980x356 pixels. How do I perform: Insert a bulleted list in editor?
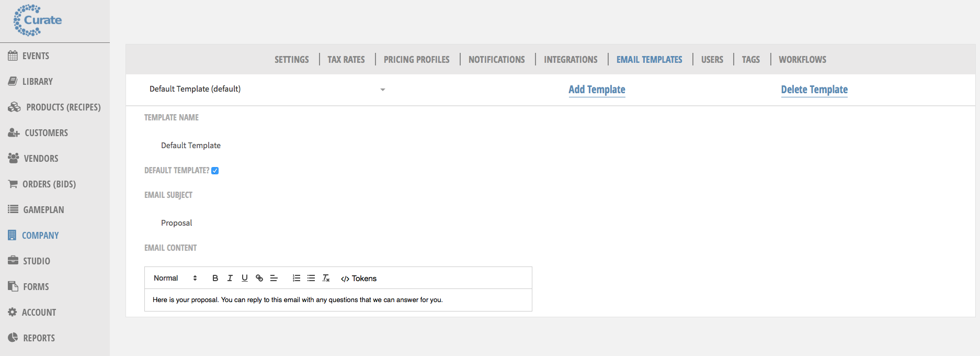click(x=311, y=278)
